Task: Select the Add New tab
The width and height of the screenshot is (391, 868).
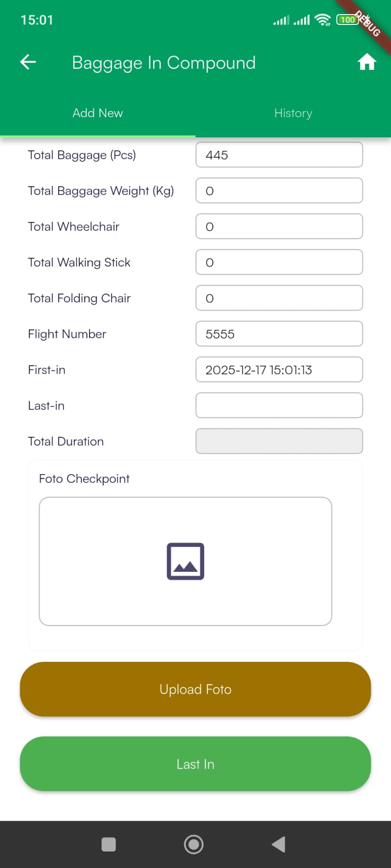Action: click(x=98, y=113)
